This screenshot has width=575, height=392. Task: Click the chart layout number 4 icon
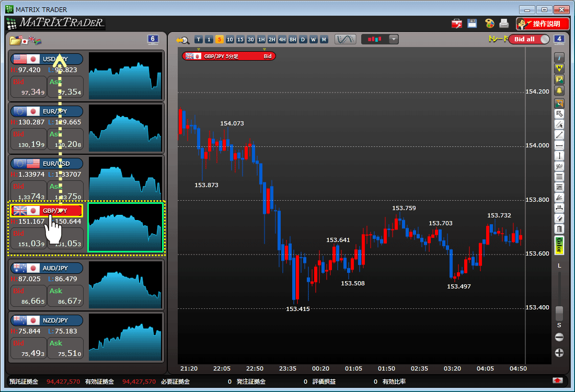[559, 39]
